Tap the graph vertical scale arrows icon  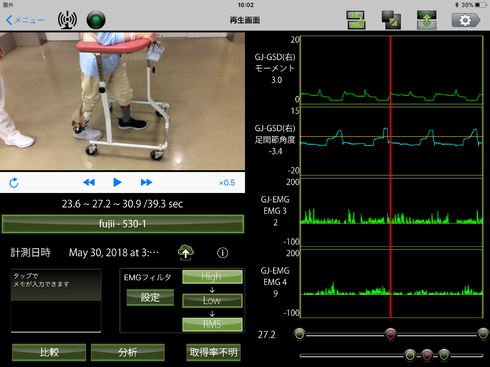(x=427, y=20)
